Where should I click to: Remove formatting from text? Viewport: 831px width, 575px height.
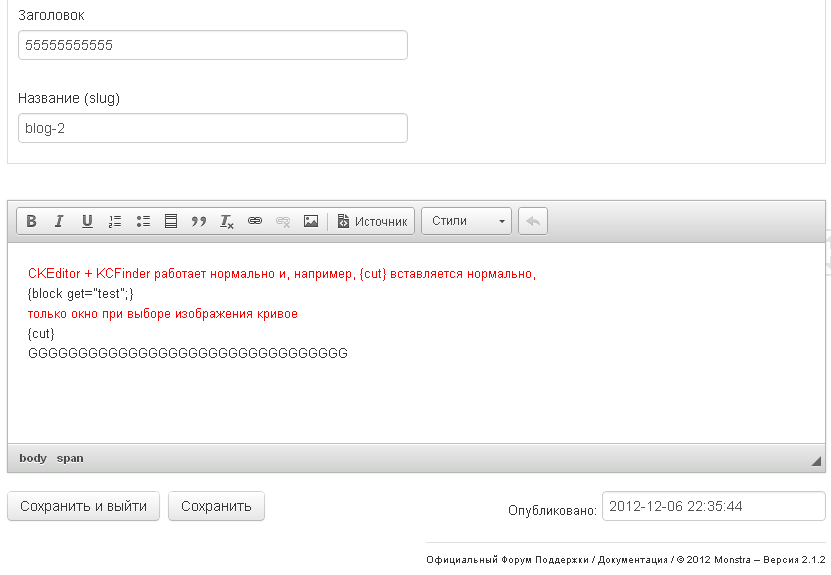coord(227,221)
